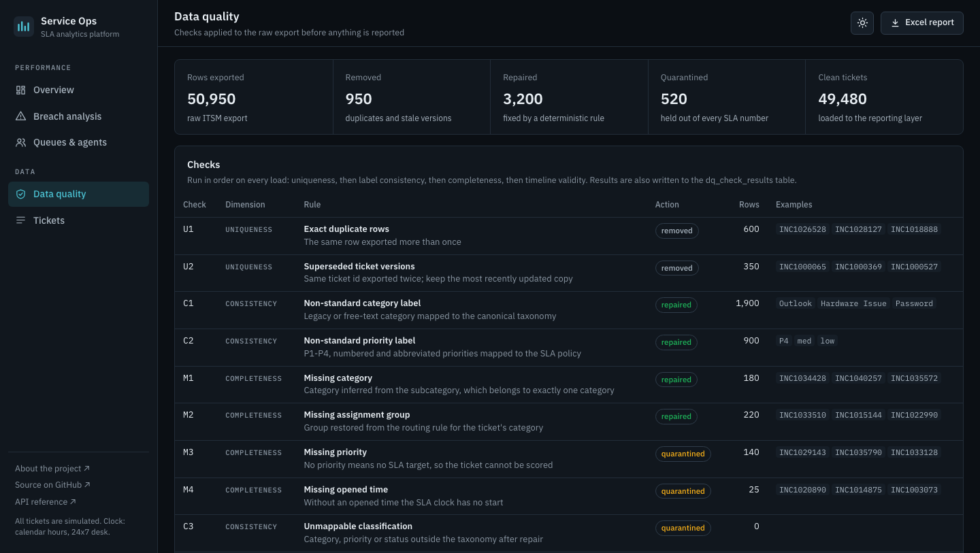Click the Outlook example label
The image size is (980, 553).
pos(796,303)
